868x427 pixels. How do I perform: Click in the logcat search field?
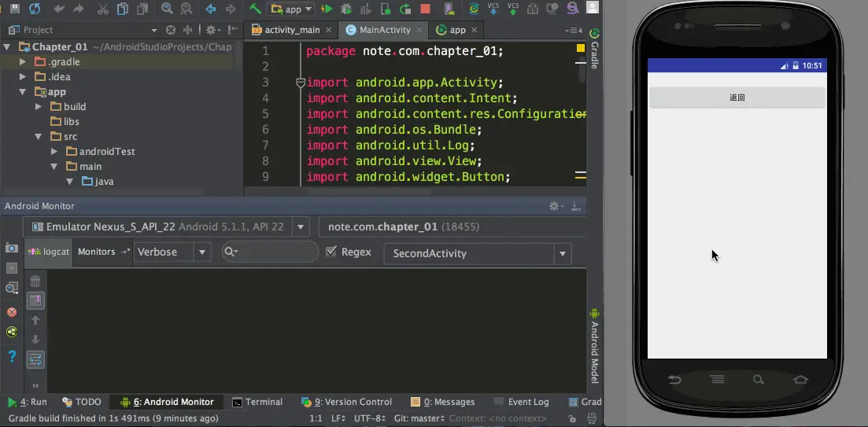pos(271,252)
